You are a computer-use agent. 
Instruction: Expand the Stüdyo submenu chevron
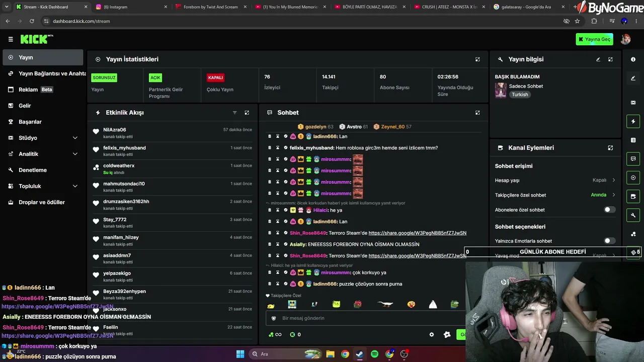[75, 138]
